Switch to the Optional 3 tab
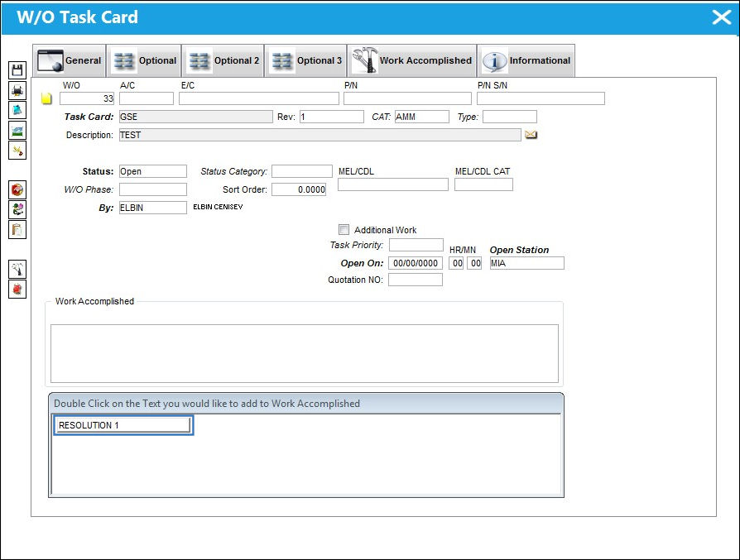This screenshot has height=560, width=740. [x=305, y=60]
